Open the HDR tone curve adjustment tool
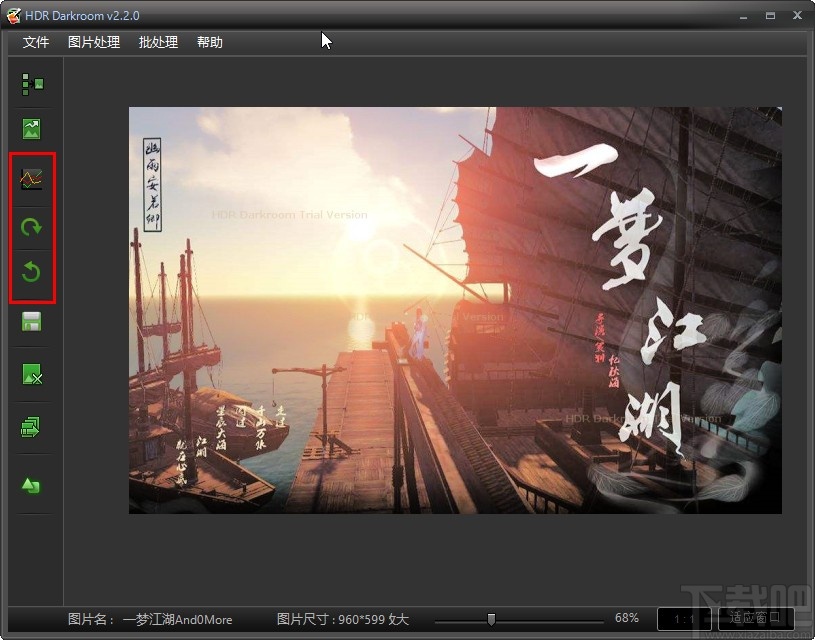 [32, 180]
